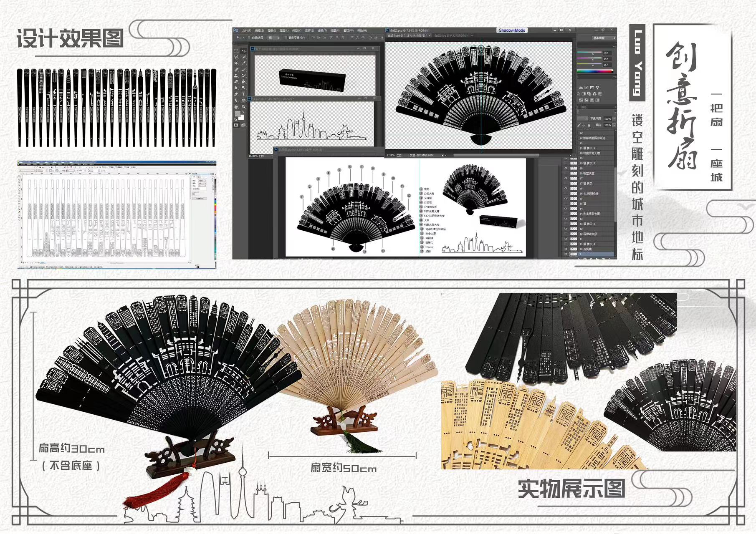Select the Eraser tool

(236, 82)
